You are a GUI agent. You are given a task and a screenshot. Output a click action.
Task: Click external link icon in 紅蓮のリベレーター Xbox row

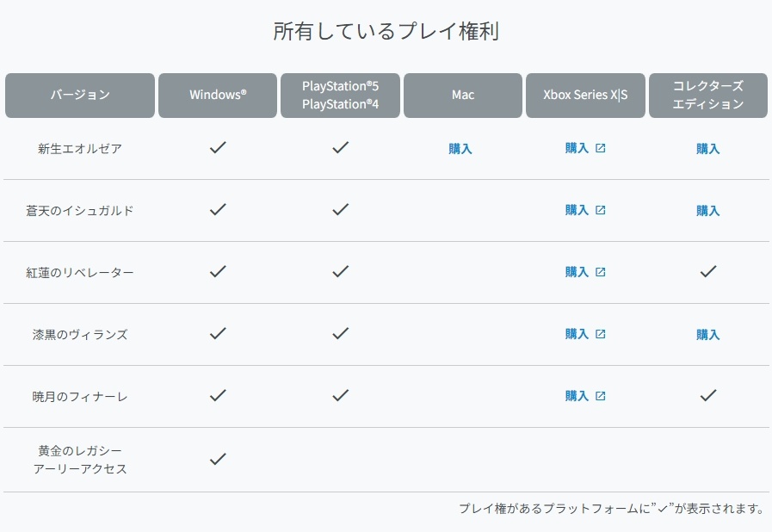pos(601,272)
